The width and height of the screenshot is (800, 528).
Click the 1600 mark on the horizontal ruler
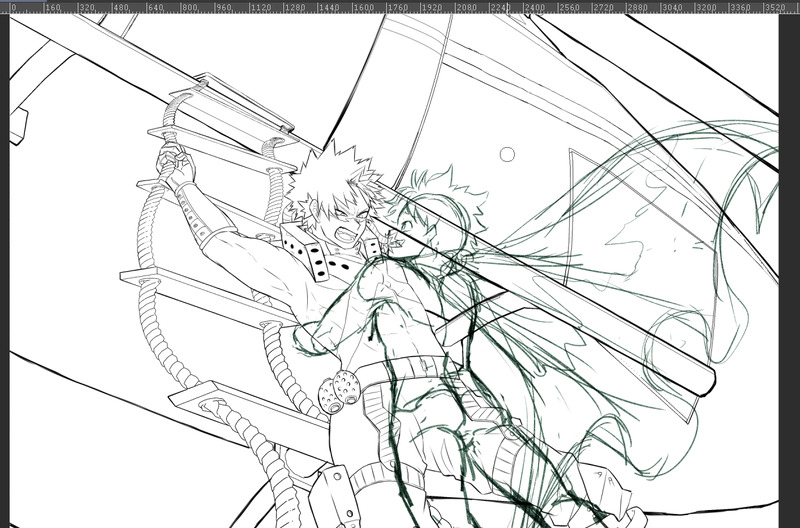point(363,8)
